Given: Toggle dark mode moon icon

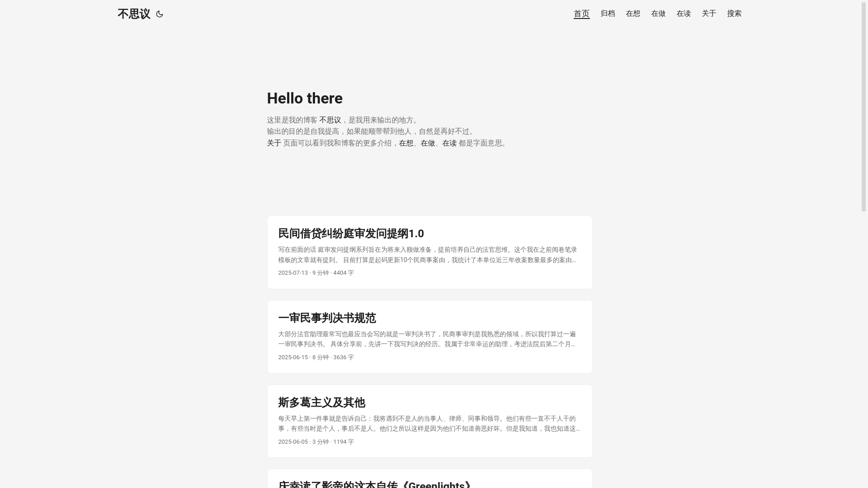Looking at the screenshot, I should coord(159,14).
